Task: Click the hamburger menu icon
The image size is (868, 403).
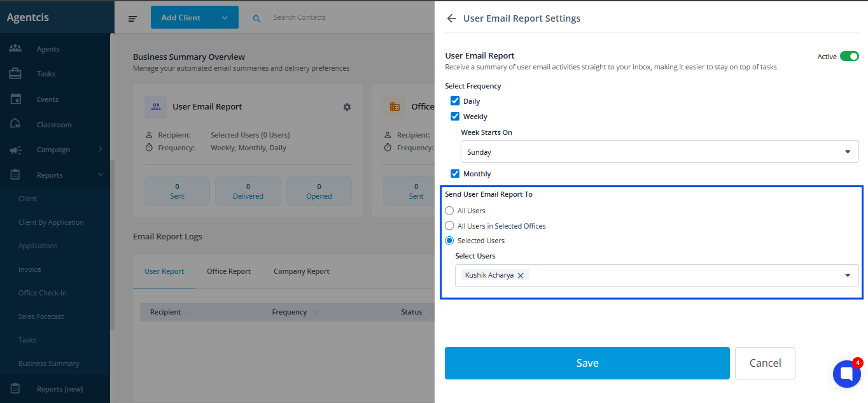Action: 132,18
